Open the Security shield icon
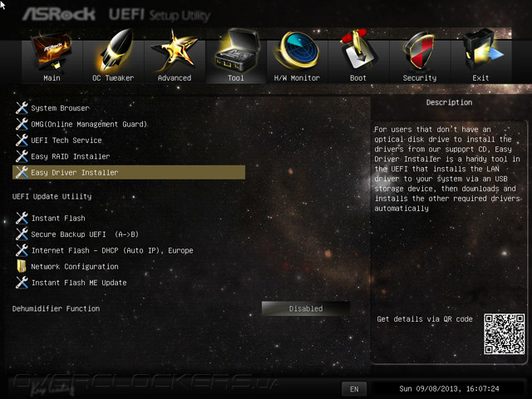Viewport: 532px width, 399px height. tap(419, 51)
